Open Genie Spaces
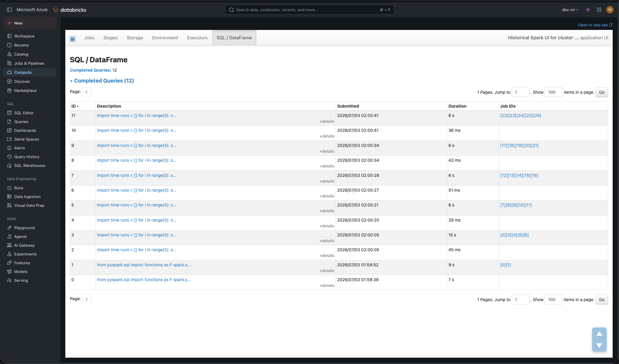The width and height of the screenshot is (619, 364). pyautogui.click(x=30, y=139)
